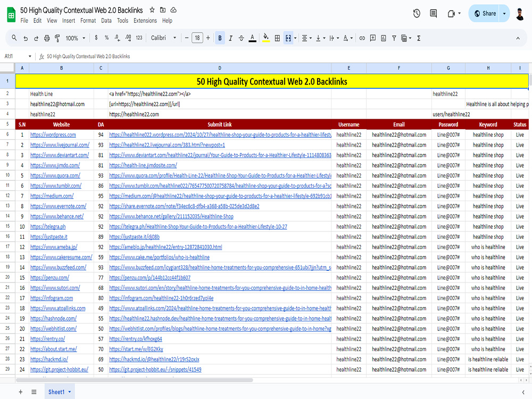Open the Format menu

[88, 21]
